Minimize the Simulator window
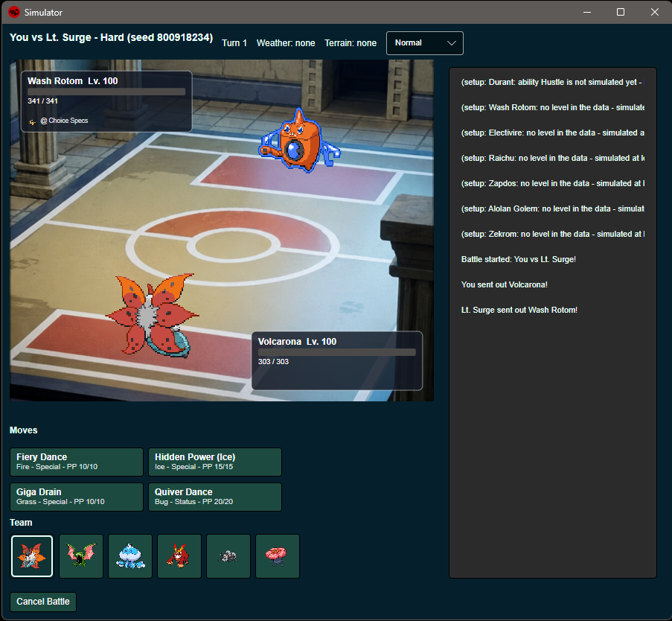 click(587, 12)
